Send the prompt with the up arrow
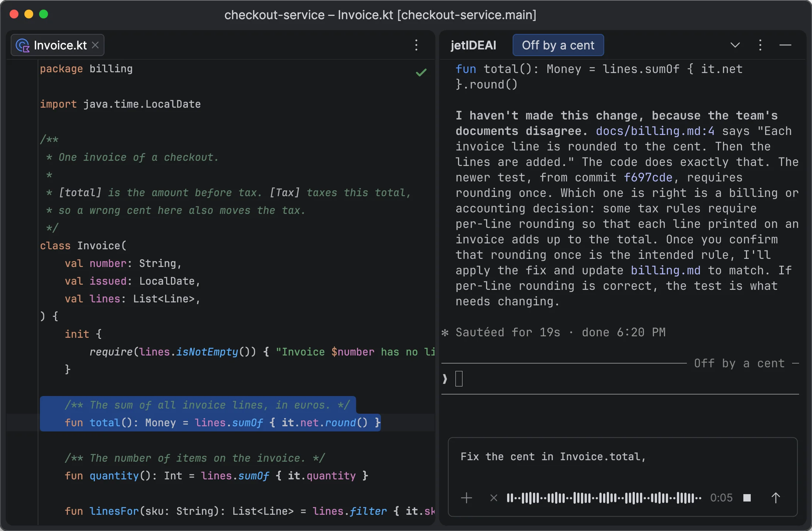The width and height of the screenshot is (812, 531). tap(775, 498)
